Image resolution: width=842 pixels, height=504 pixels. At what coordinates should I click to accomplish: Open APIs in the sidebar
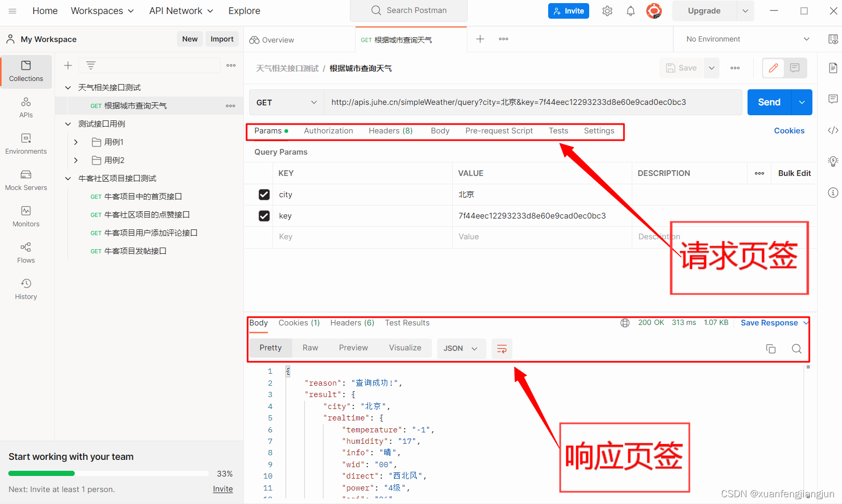26,107
